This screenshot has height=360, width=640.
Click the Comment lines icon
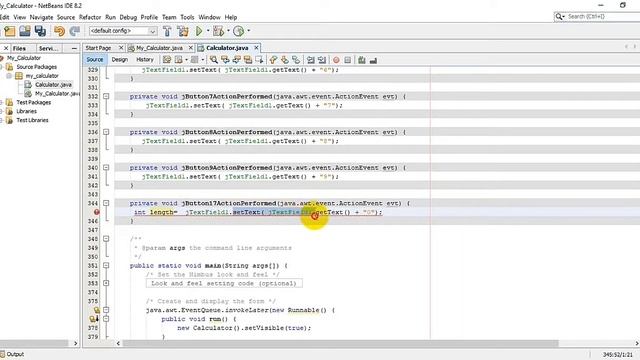362,60
